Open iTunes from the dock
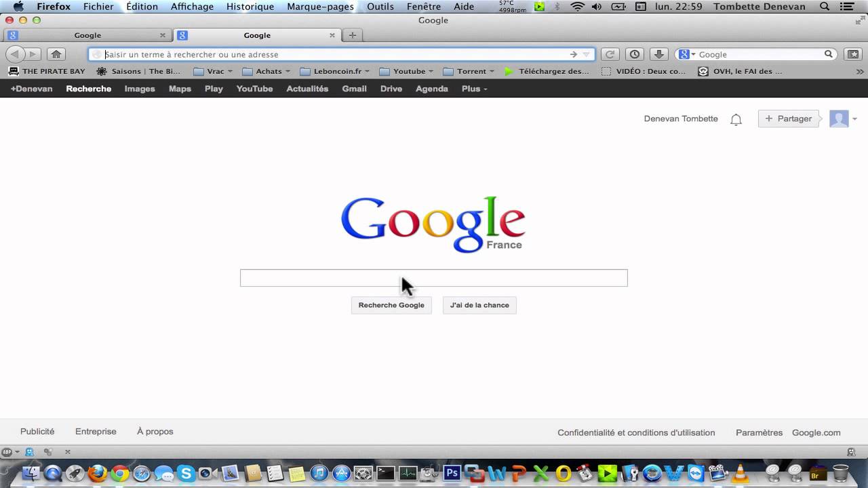 tap(319, 474)
